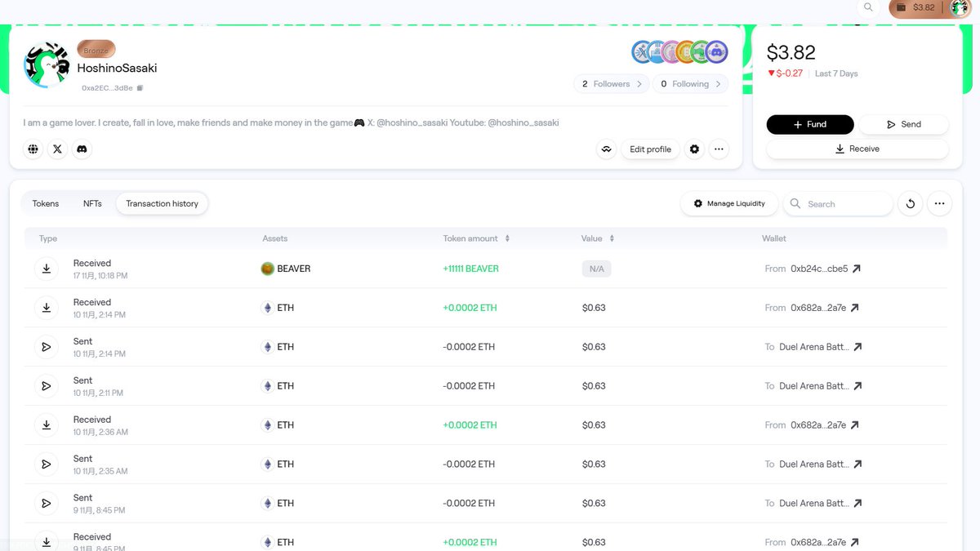Open the search icon in top bar
Viewport: 980px width, 551px height.
pos(868,7)
